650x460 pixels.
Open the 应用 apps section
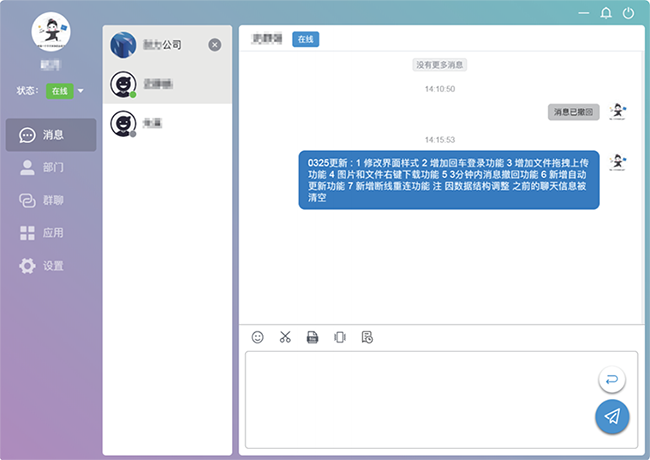tap(52, 233)
